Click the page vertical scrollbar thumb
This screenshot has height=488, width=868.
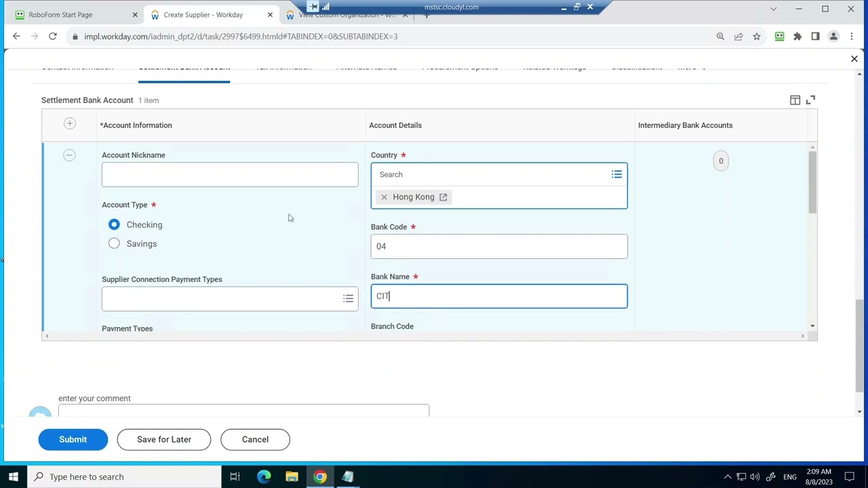point(860,346)
